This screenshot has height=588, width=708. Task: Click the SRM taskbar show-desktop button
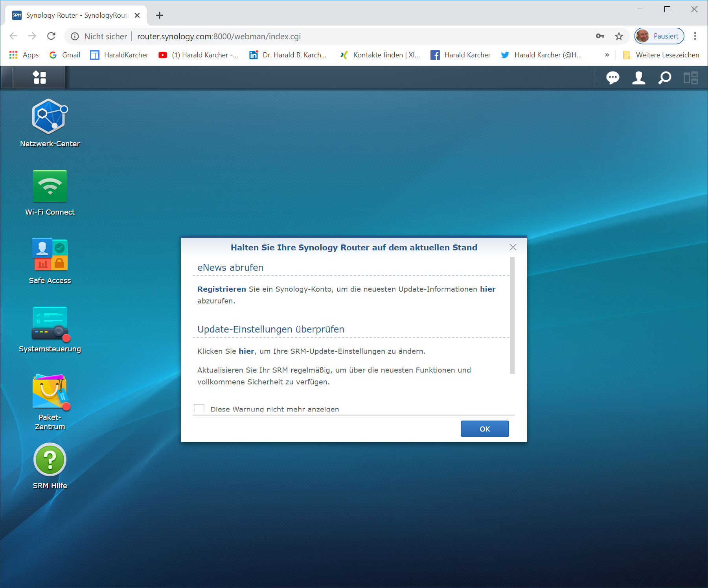[7, 77]
